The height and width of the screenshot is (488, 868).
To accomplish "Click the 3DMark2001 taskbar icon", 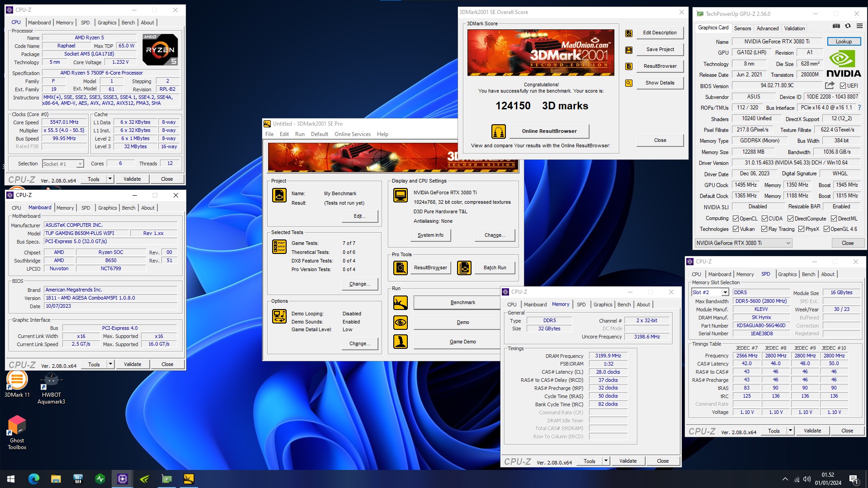I will pyautogui.click(x=189, y=479).
